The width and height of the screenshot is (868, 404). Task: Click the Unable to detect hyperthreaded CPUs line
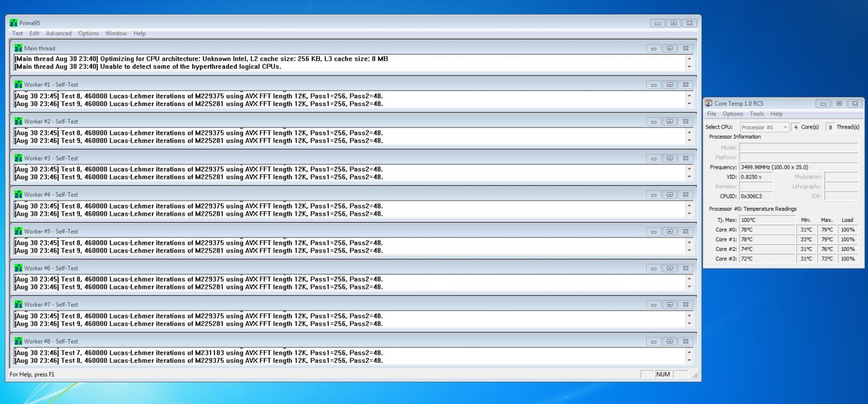point(148,66)
